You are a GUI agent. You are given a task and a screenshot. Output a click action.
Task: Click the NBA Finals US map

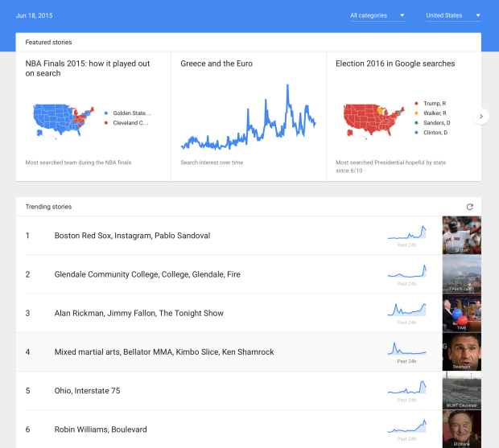(64, 121)
